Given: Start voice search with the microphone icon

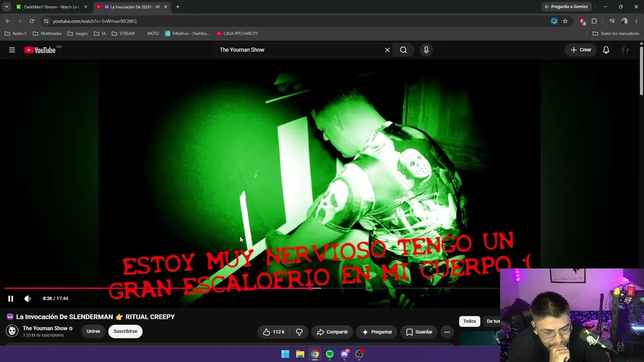Looking at the screenshot, I should tap(426, 50).
